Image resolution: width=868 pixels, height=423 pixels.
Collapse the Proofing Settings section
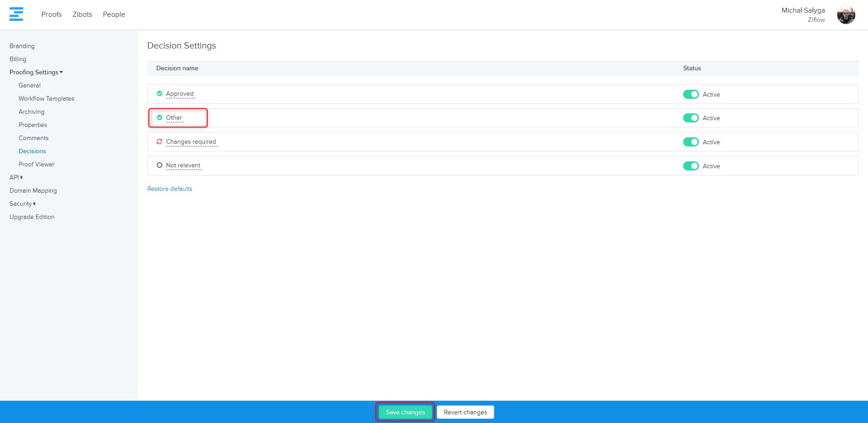pyautogui.click(x=36, y=72)
